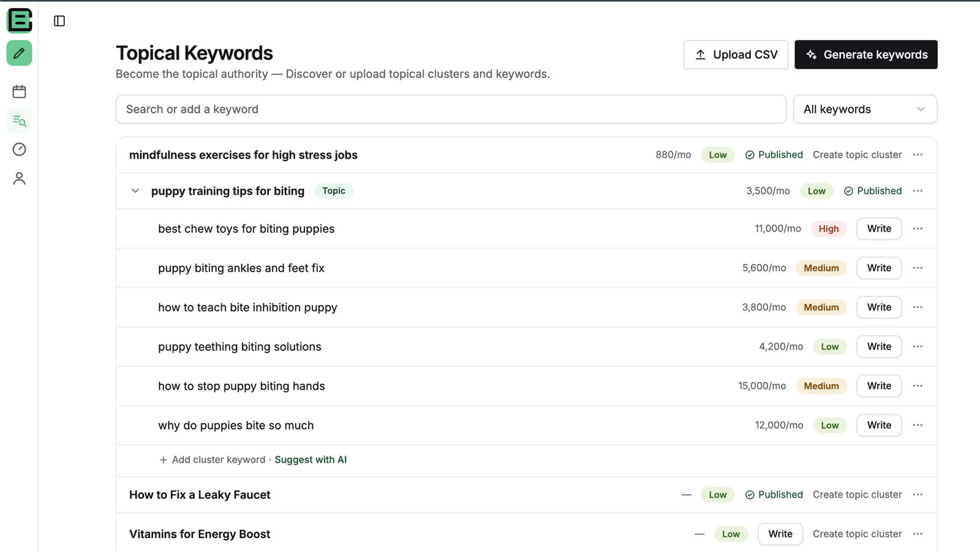This screenshot has height=551, width=980.
Task: Open the calendar icon in the sidebar
Action: (19, 92)
